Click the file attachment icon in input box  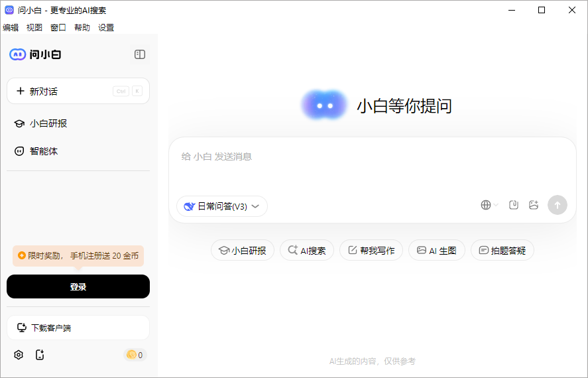[x=513, y=206]
